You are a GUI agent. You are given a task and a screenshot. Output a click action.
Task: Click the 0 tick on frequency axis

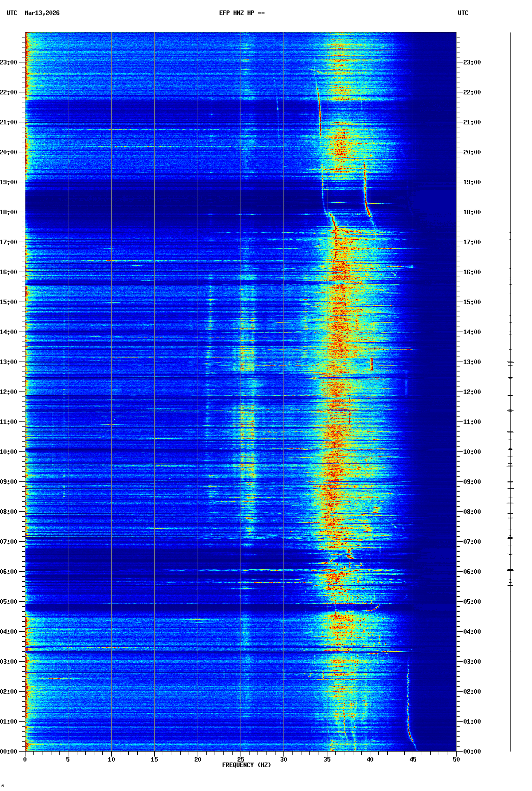click(25, 760)
